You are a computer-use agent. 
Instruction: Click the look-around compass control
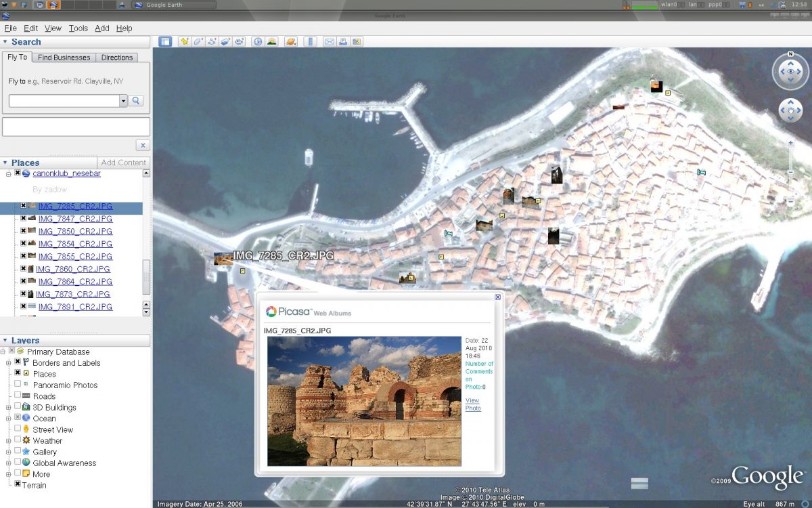pyautogui.click(x=790, y=71)
